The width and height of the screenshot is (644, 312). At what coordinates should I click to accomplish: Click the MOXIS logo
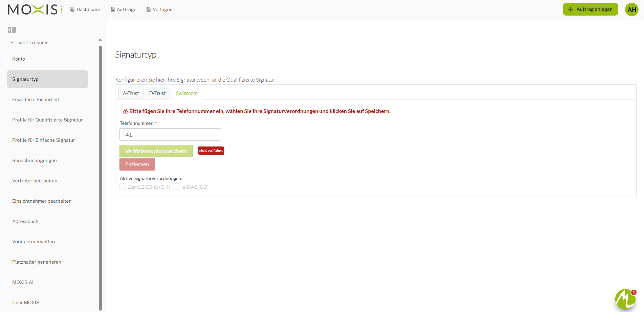click(35, 9)
